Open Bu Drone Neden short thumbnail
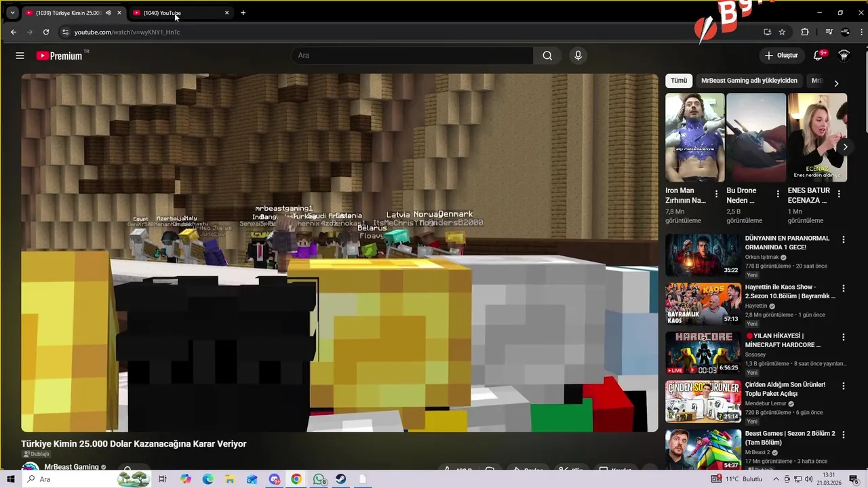The height and width of the screenshot is (488, 868). click(756, 138)
